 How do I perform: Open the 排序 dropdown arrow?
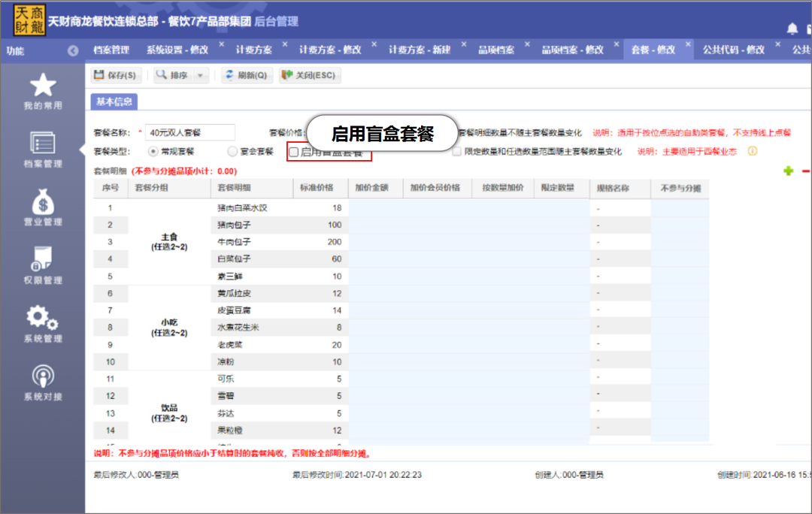pos(201,76)
